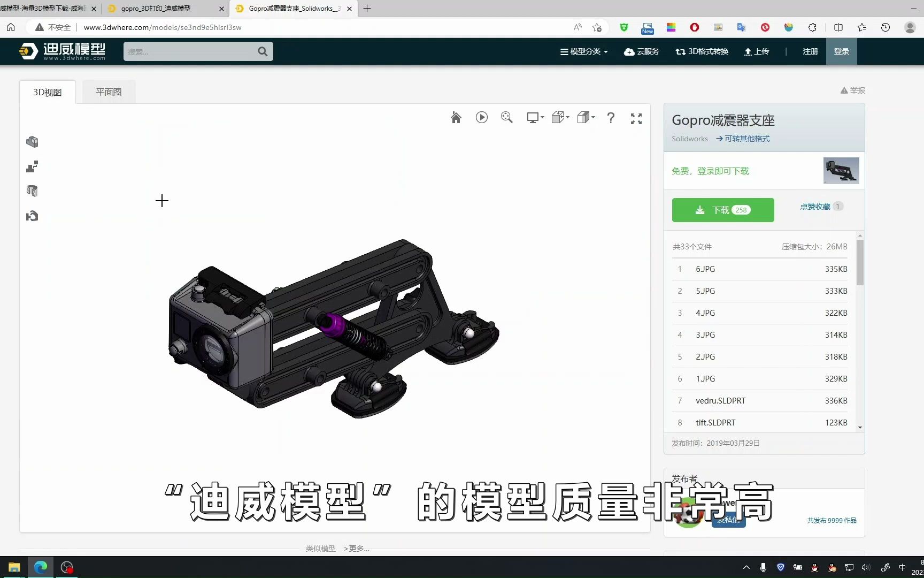This screenshot has height=578, width=924.
Task: Click the zoom fit magnifier icon
Action: pos(507,118)
